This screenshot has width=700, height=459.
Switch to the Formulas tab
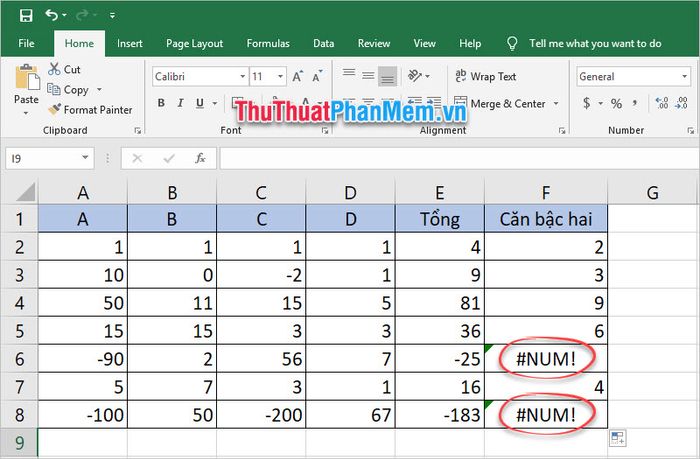268,43
